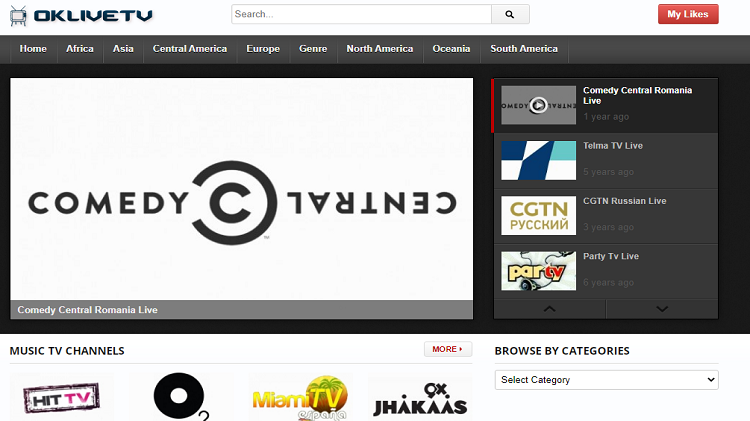Click '1 year ago' timestamp
This screenshot has width=750, height=421.
(x=606, y=117)
